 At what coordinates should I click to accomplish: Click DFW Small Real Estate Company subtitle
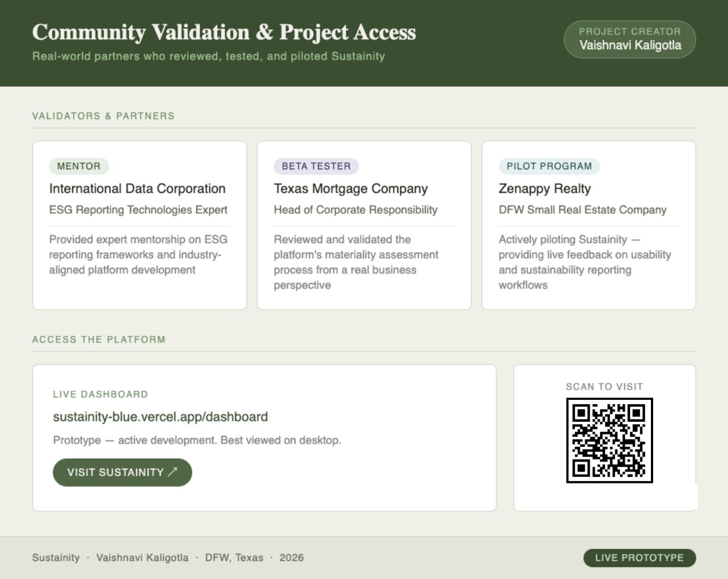(x=583, y=210)
